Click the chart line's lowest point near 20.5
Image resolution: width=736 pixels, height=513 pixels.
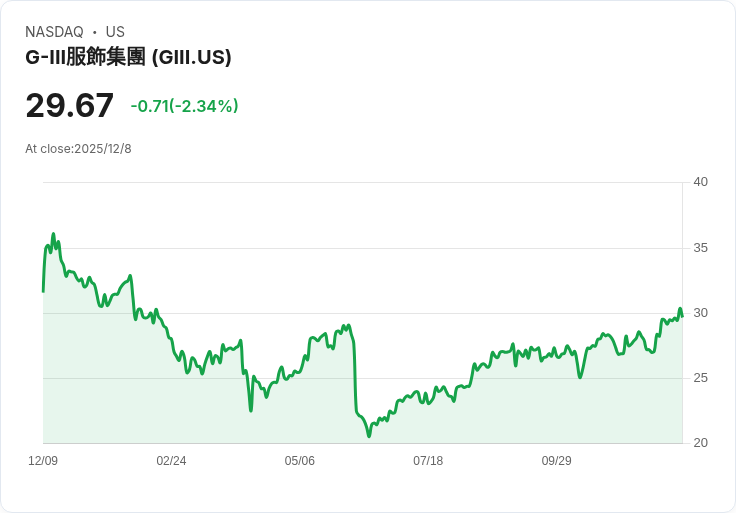pos(369,436)
